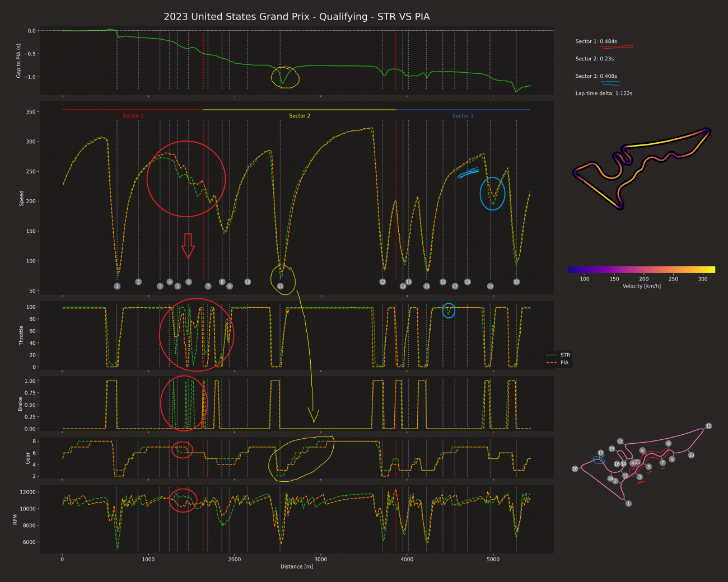Click the chart title 2023 United States Grand Prix

click(297, 17)
